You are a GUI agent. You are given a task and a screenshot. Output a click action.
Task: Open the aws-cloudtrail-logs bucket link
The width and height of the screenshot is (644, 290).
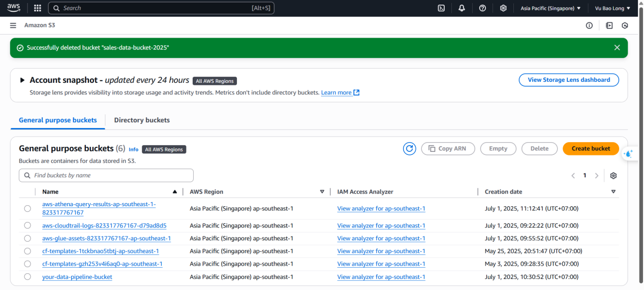104,225
